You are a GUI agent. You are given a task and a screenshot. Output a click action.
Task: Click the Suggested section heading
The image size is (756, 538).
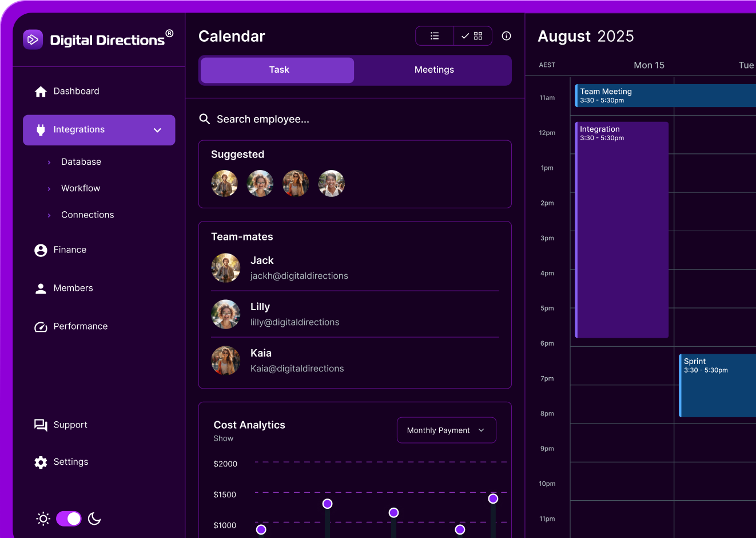pyautogui.click(x=238, y=155)
